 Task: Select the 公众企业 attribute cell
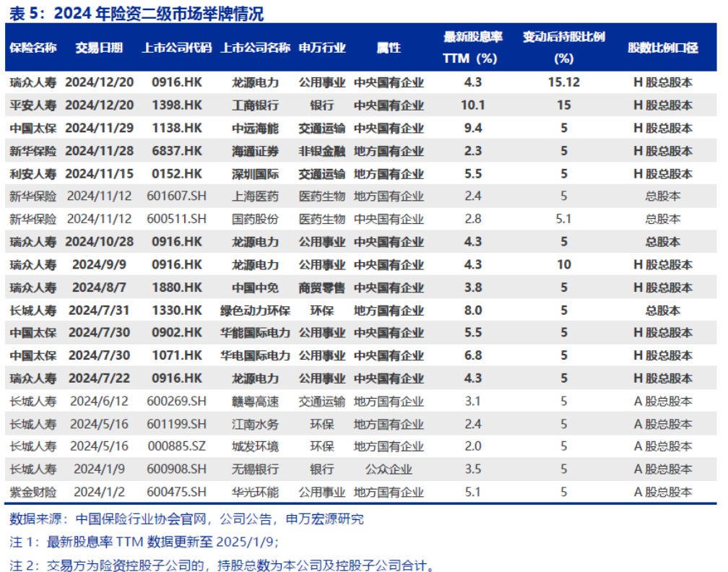tap(389, 469)
